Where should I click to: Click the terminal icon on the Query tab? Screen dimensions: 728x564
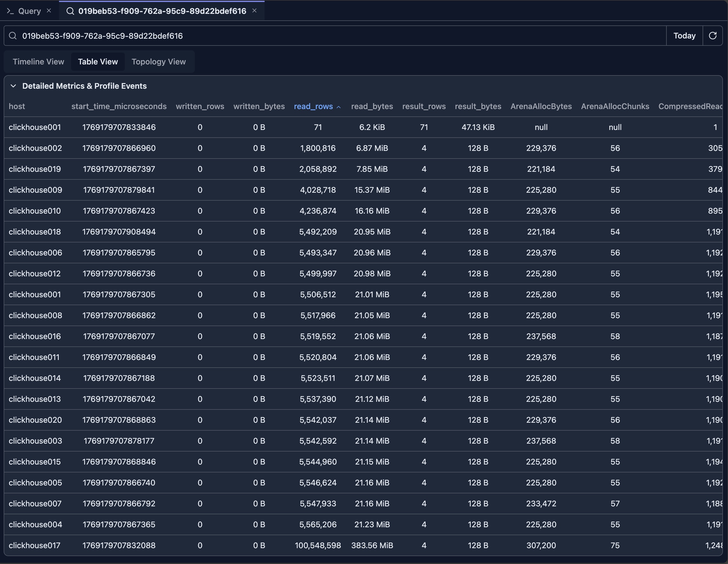11,11
